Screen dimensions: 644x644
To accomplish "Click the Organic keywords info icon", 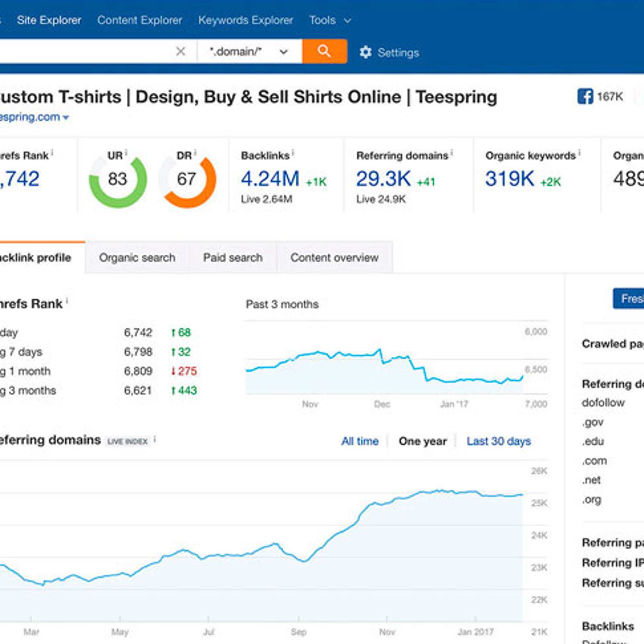I will pyautogui.click(x=579, y=153).
